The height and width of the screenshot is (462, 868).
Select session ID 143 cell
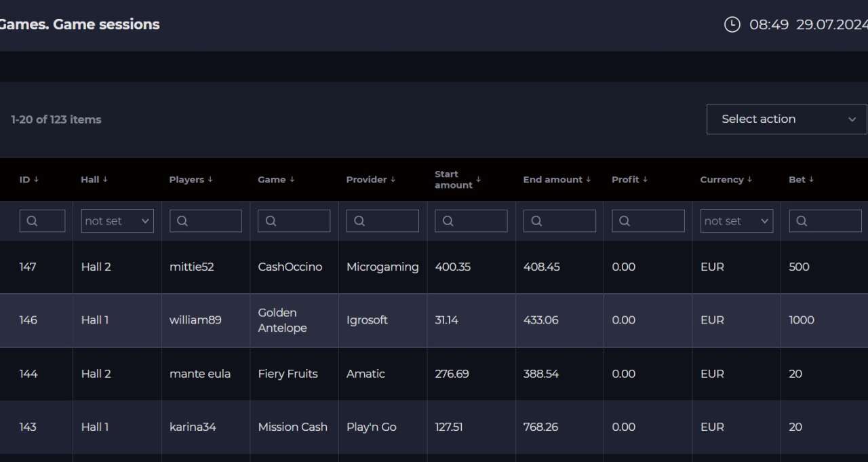28,427
